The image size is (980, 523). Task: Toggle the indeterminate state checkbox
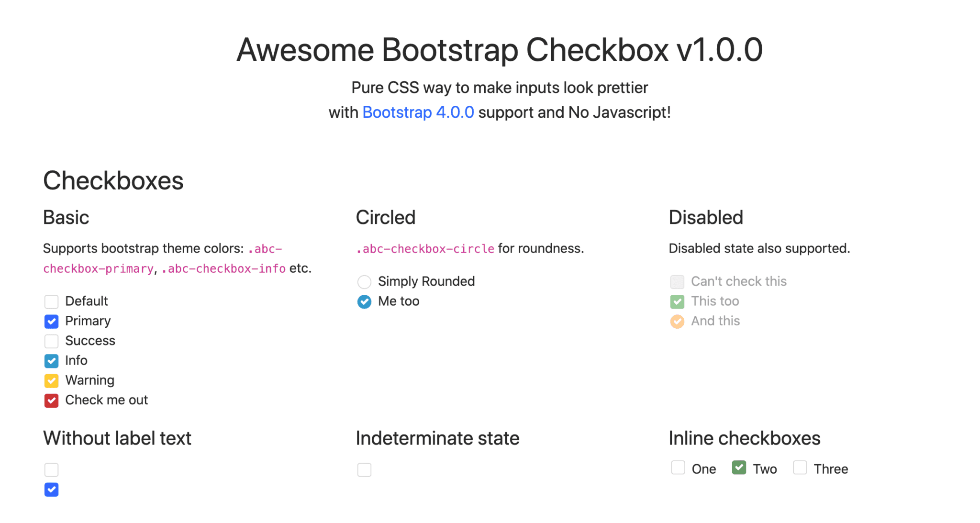coord(364,470)
